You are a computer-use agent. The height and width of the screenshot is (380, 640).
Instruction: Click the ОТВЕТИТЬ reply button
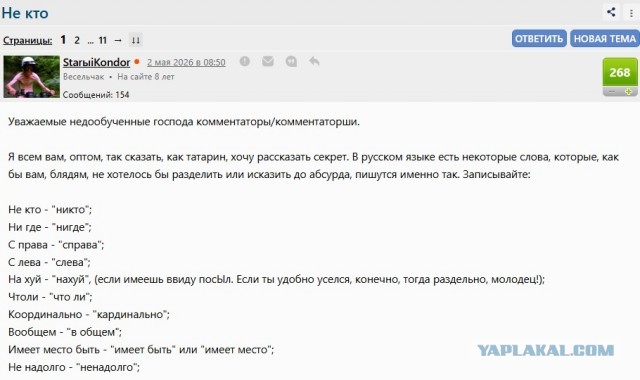(x=539, y=38)
